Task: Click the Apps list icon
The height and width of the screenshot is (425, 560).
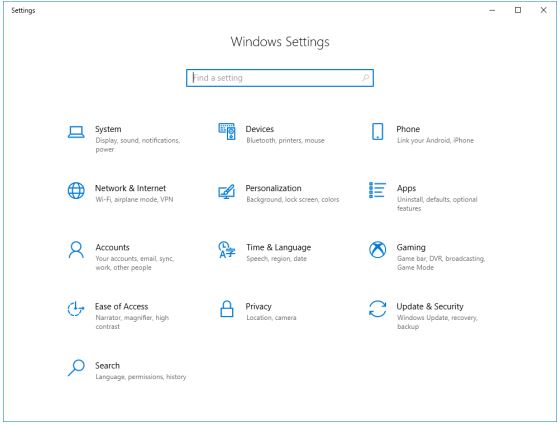Action: [x=378, y=190]
